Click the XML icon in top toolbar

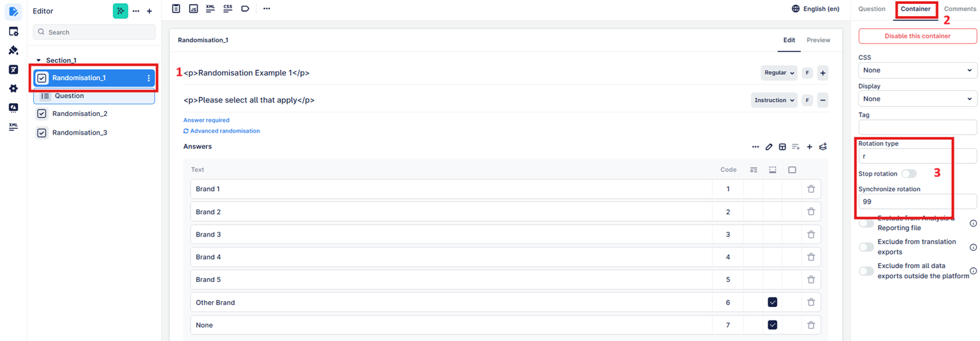[210, 8]
